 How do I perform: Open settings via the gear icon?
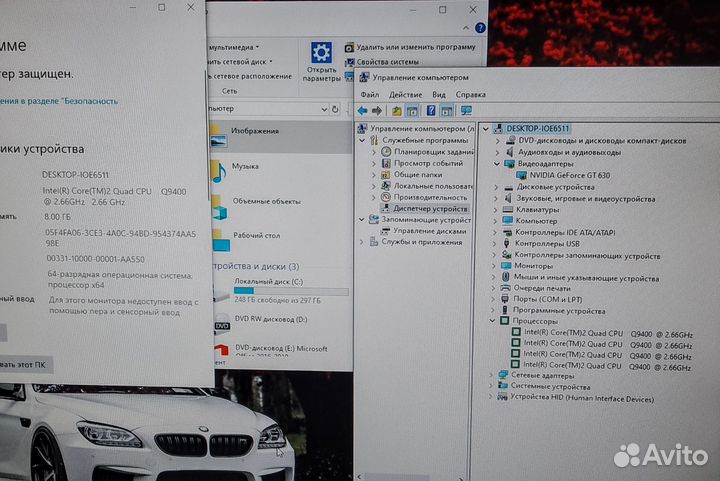(x=321, y=54)
